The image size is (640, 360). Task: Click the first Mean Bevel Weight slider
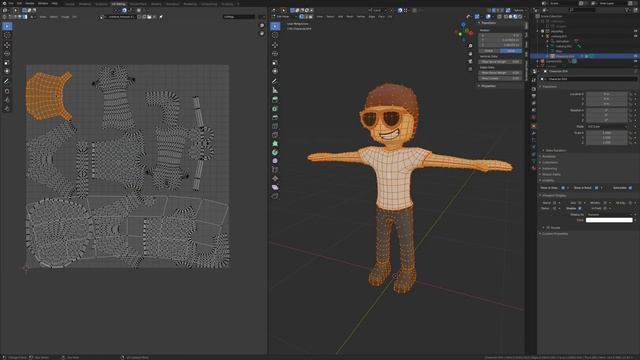click(500, 62)
